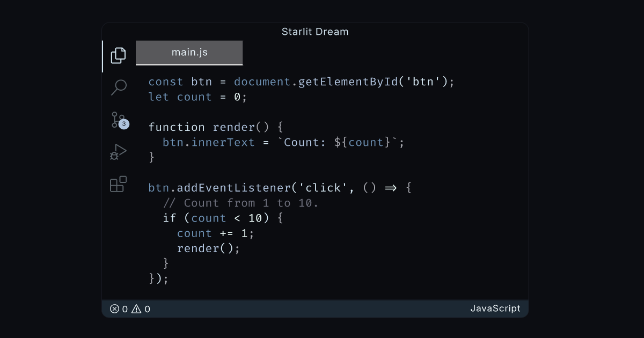Image resolution: width=644 pixels, height=338 pixels.
Task: Click the Starlit Dream title
Action: click(315, 32)
